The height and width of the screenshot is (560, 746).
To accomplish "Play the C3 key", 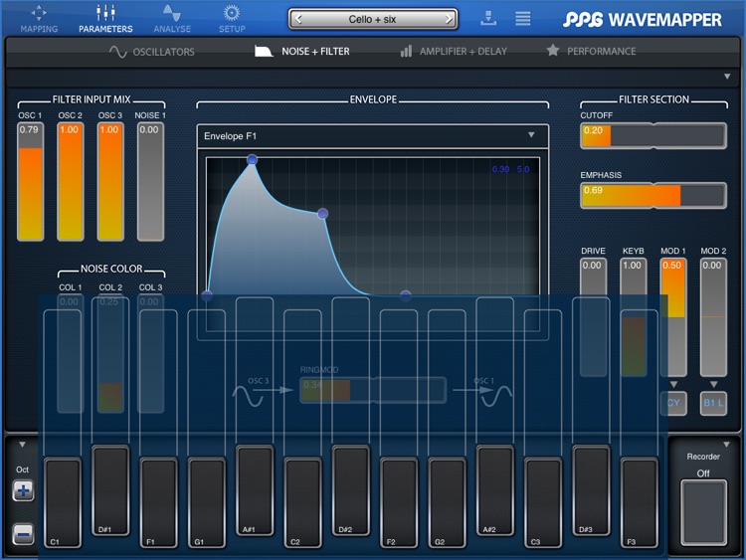I will [543, 502].
